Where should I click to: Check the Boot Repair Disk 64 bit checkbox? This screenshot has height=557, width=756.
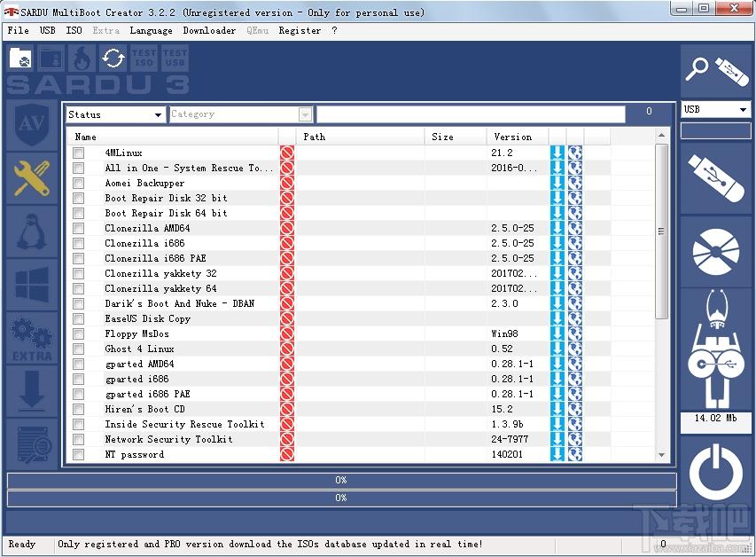(79, 214)
